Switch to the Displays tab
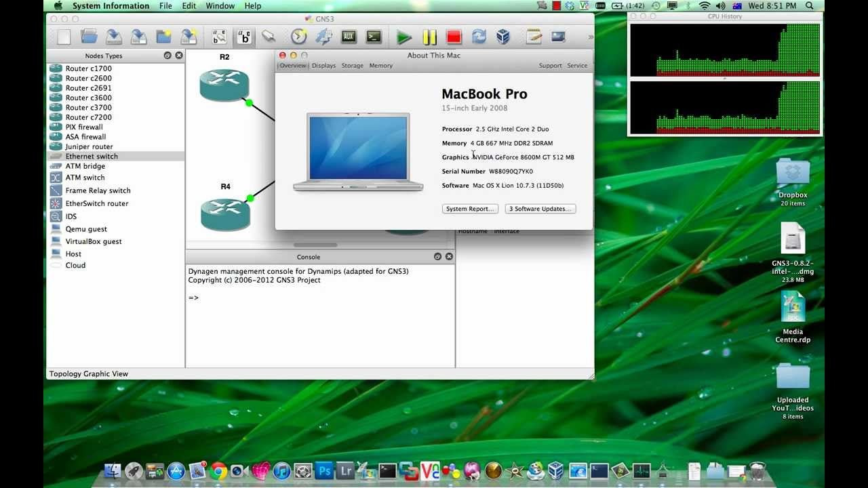Screen dimensions: 868x488 coord(323,66)
